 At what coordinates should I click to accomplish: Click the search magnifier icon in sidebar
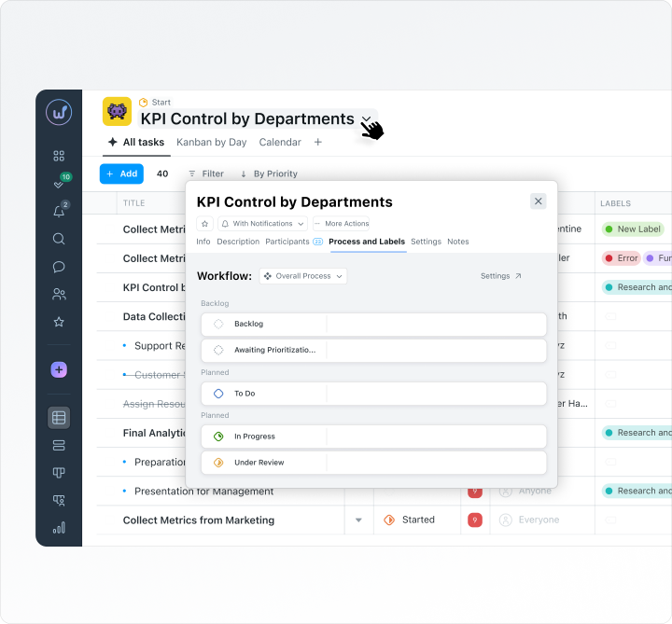pos(59,239)
